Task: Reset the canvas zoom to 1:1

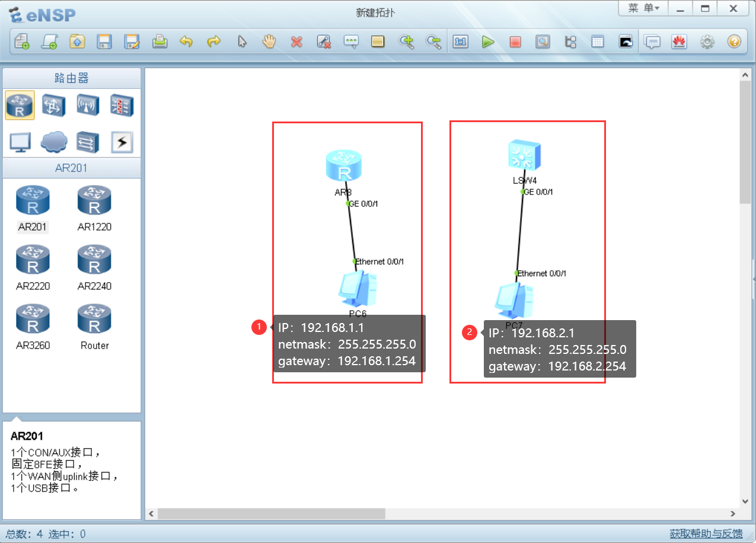Action: click(x=461, y=41)
